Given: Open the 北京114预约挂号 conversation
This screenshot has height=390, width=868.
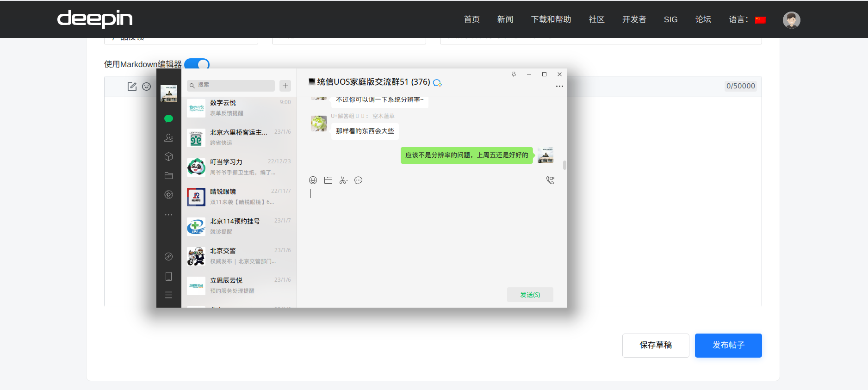Looking at the screenshot, I should (x=239, y=227).
